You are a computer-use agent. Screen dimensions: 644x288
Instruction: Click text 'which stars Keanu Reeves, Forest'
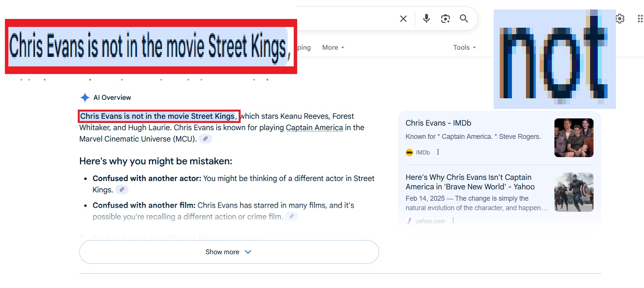click(297, 116)
